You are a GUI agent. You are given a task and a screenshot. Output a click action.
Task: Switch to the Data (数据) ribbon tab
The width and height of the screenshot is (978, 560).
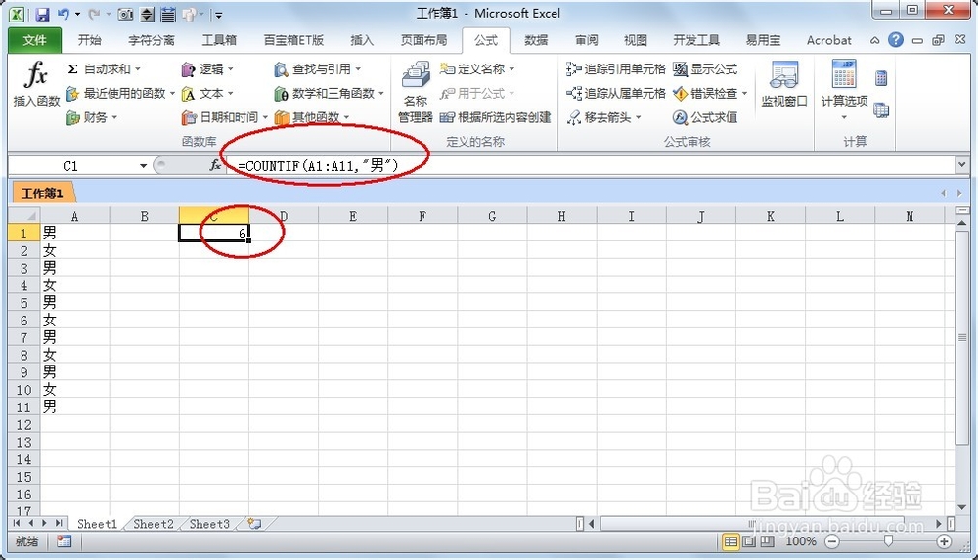point(536,40)
